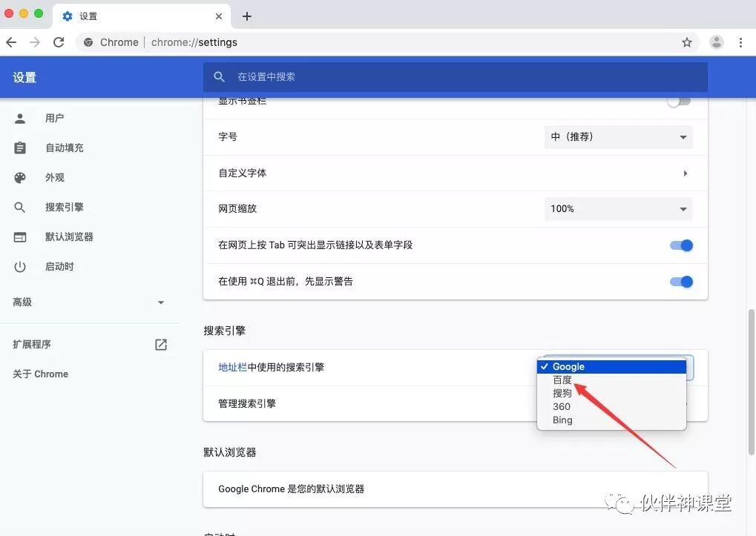This screenshot has height=536, width=756.
Task: Open the 用户 section in the sidebar
Action: click(x=54, y=118)
